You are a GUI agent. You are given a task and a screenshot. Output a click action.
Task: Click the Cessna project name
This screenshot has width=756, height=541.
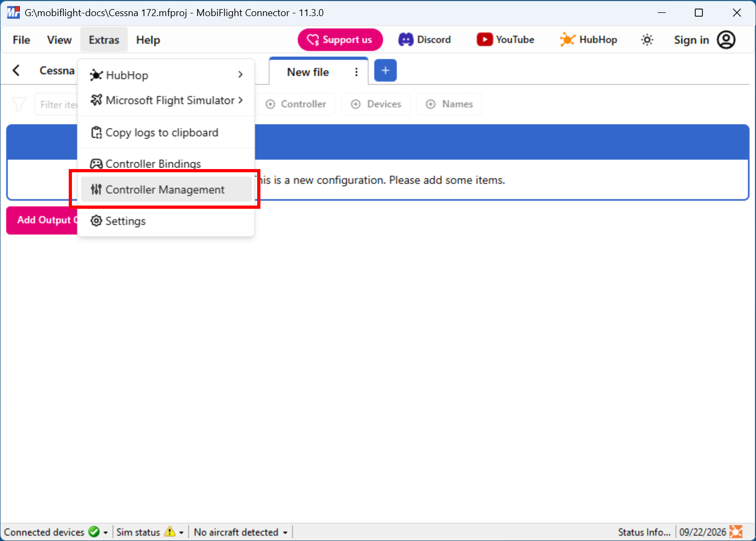click(x=57, y=70)
